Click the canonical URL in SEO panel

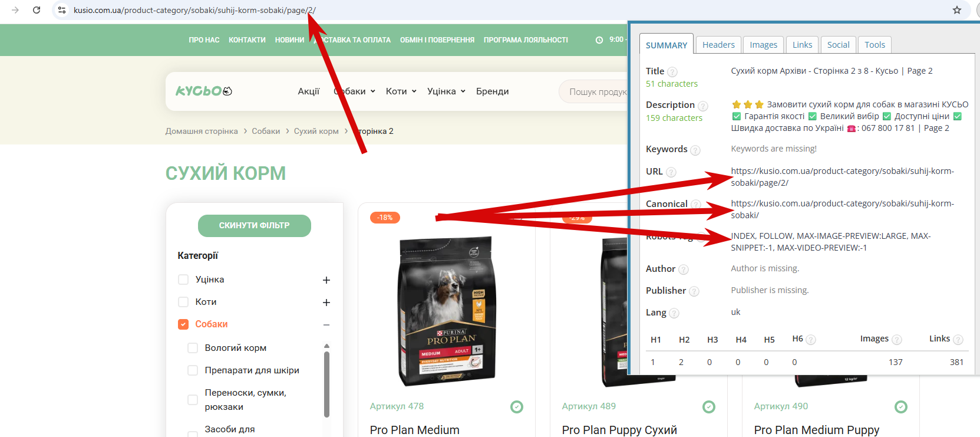click(842, 209)
